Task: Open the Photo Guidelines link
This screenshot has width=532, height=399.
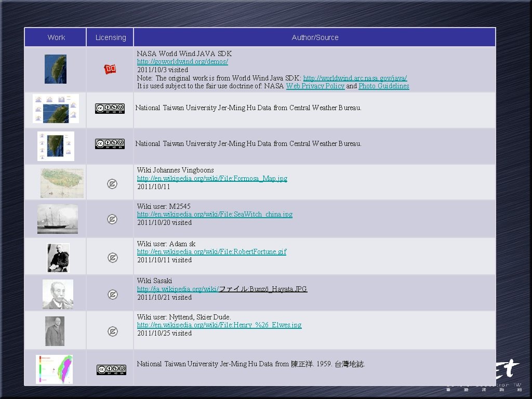Action: point(384,86)
